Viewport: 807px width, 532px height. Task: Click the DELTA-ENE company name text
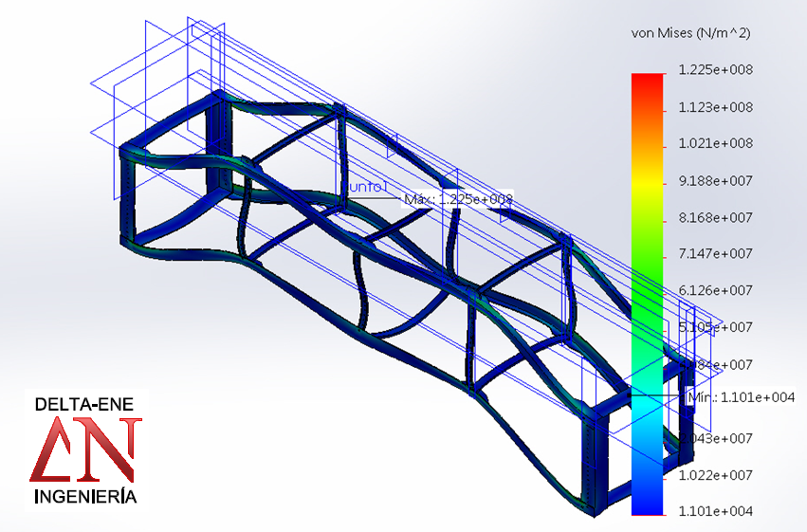[x=85, y=404]
